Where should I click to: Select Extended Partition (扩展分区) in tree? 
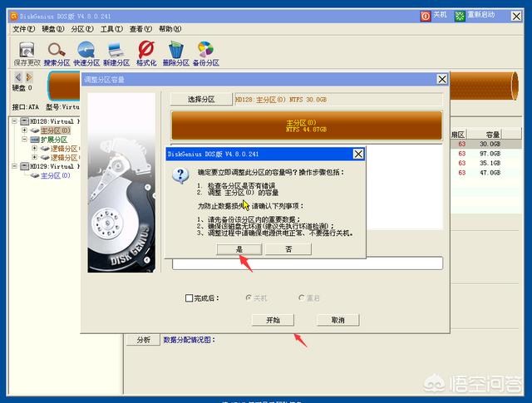pyautogui.click(x=54, y=140)
